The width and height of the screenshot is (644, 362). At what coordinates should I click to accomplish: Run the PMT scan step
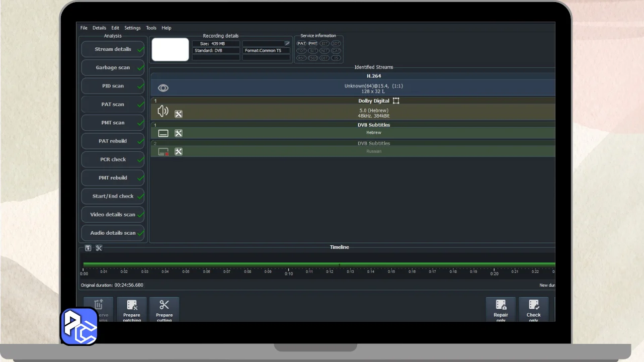[113, 123]
